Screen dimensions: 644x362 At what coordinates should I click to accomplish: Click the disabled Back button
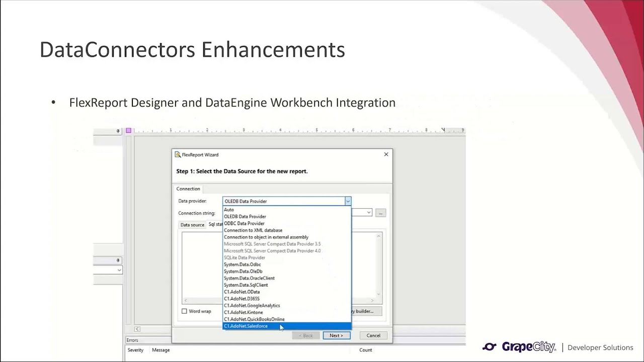305,335
